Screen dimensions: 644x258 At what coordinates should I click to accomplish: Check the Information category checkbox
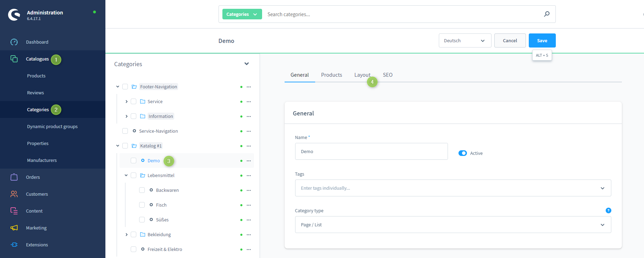pyautogui.click(x=134, y=116)
